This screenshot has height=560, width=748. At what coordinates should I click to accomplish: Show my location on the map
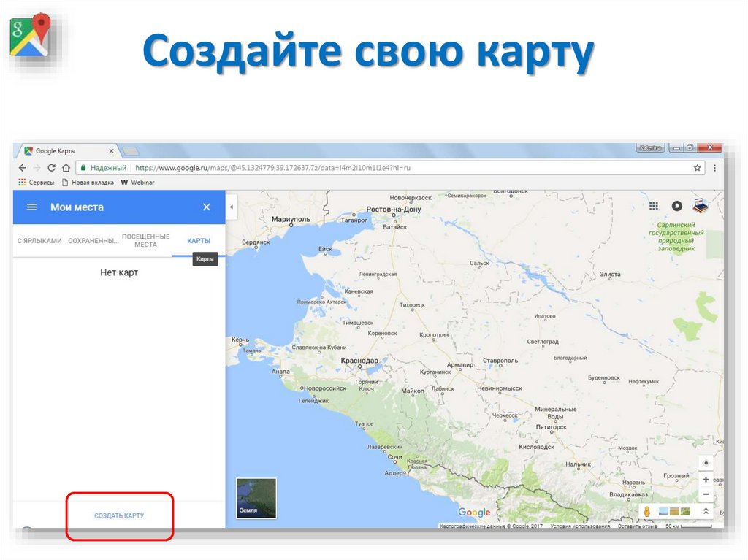(706, 463)
